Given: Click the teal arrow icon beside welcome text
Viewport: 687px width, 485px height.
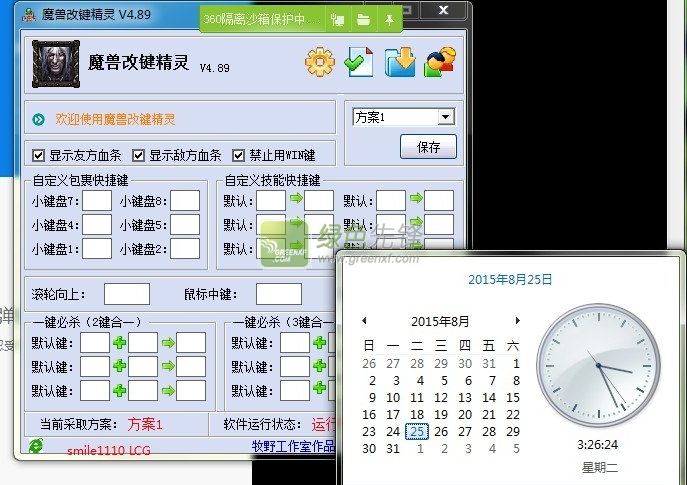Looking at the screenshot, I should coord(39,119).
